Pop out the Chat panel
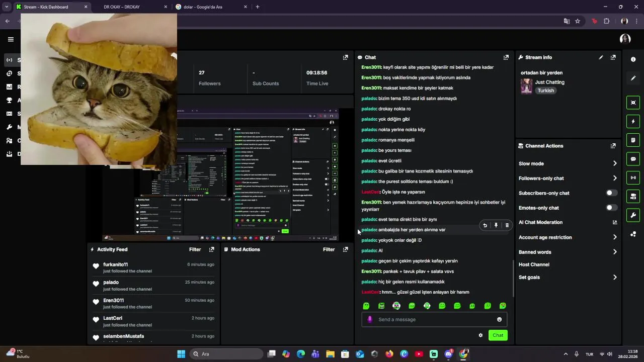The image size is (644, 362). (506, 57)
